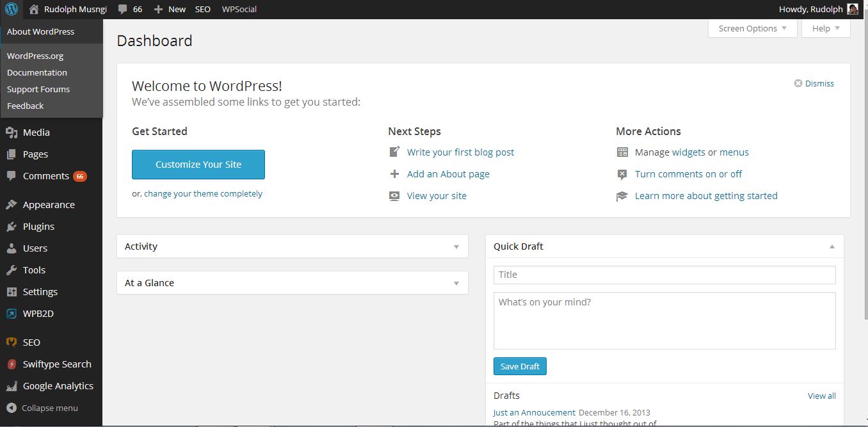Open the View your site link

(x=437, y=196)
